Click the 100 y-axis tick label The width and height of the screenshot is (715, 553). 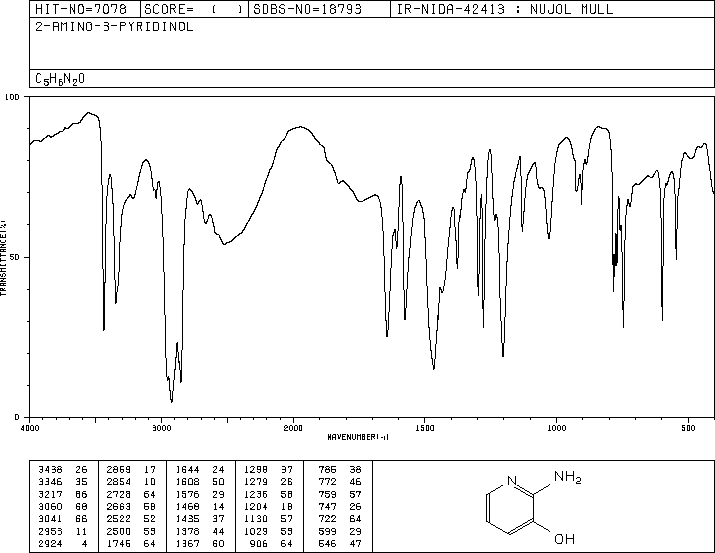13,97
